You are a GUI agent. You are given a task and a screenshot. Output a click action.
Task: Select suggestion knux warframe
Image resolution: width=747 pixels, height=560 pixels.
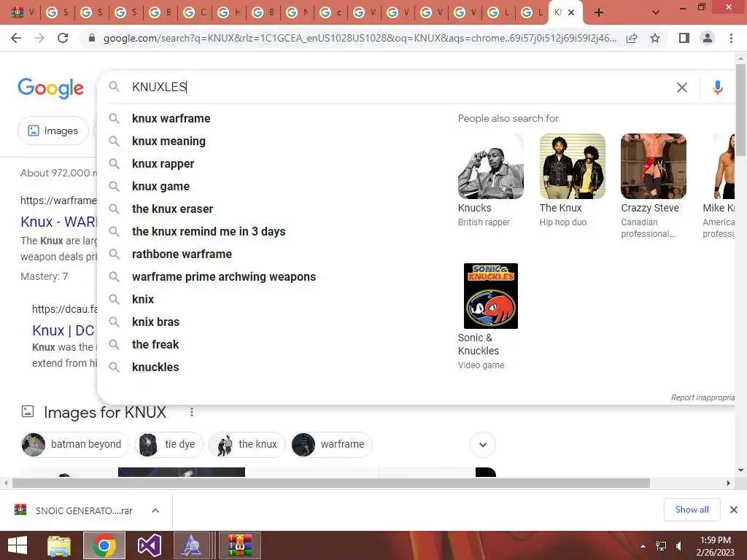171,119
